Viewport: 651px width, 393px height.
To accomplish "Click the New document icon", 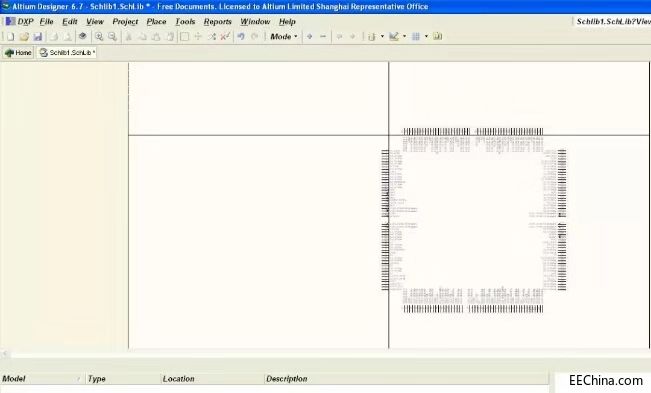I will (x=10, y=37).
